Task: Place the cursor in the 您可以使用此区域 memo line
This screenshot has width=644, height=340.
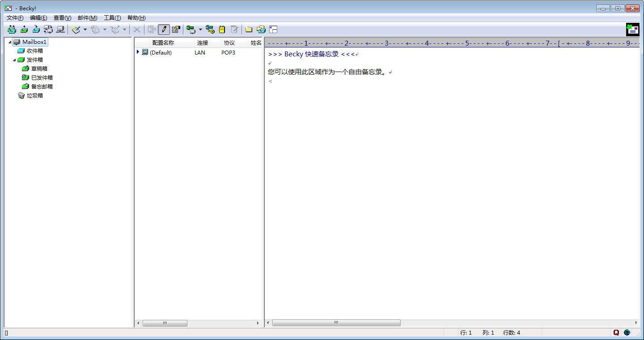Action: point(327,72)
